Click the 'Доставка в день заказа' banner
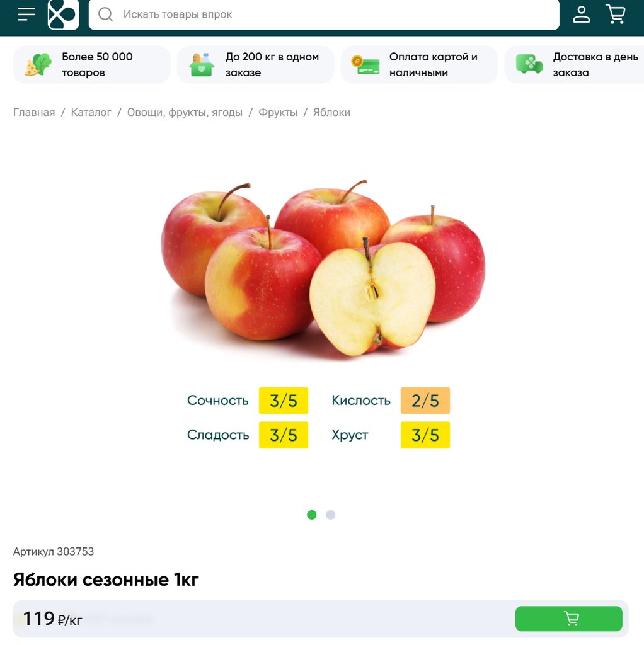Screen dimensions: 644x645 click(x=575, y=65)
